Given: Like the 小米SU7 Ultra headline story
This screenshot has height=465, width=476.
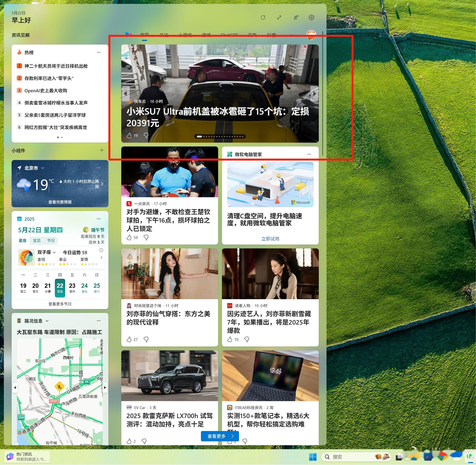Looking at the screenshot, I should pos(129,135).
